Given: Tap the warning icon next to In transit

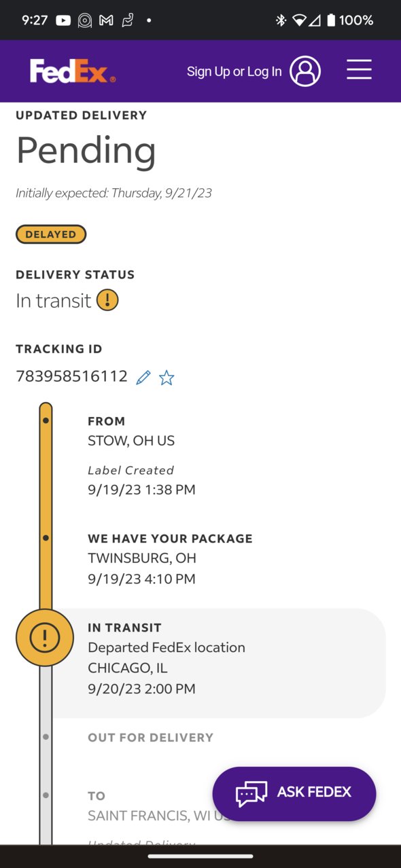Looking at the screenshot, I should [x=107, y=300].
